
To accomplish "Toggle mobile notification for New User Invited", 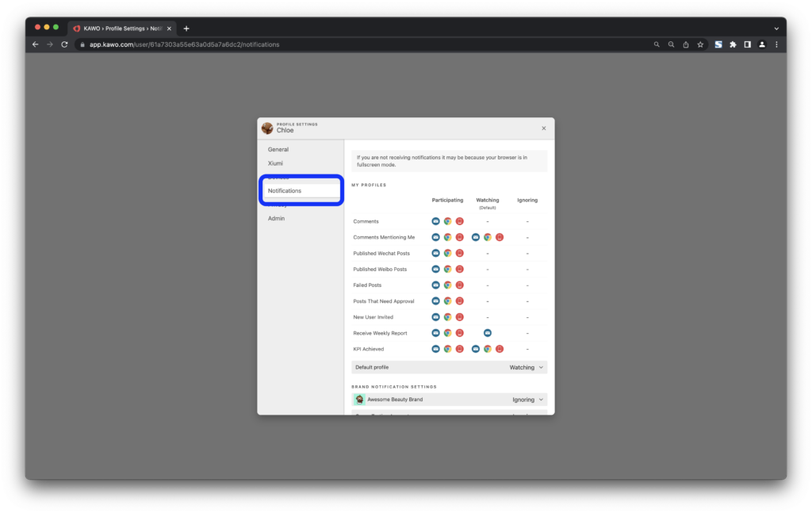I will tap(459, 317).
